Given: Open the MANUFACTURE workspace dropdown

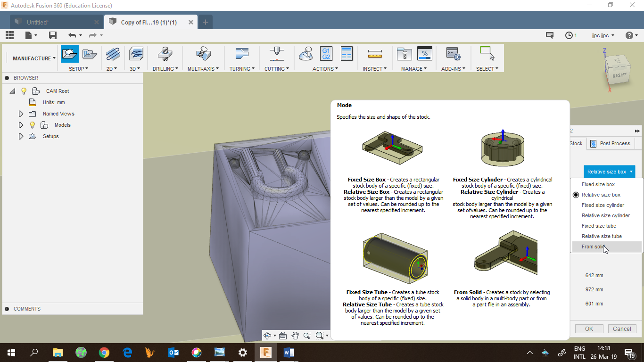Looking at the screenshot, I should click(34, 58).
